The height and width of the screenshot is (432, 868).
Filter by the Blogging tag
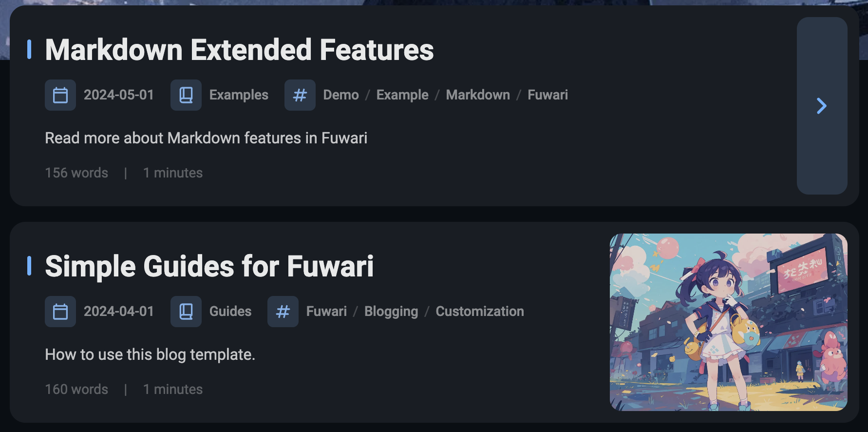[x=391, y=312]
